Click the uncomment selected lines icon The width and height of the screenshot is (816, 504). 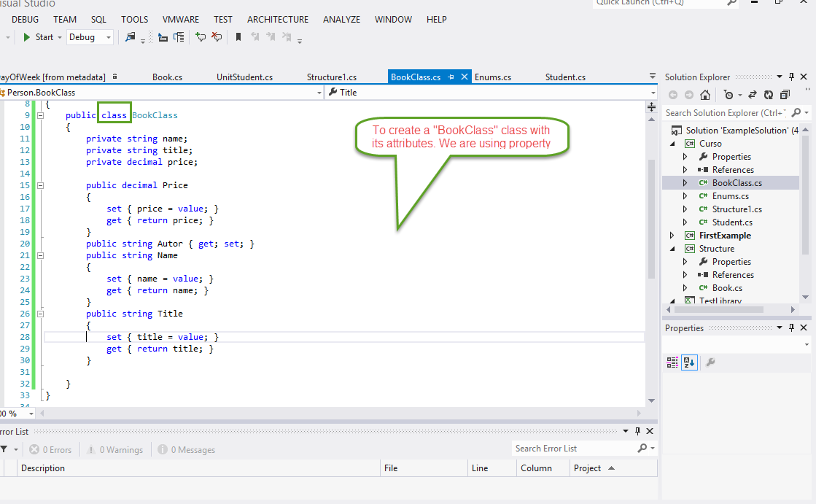[217, 37]
